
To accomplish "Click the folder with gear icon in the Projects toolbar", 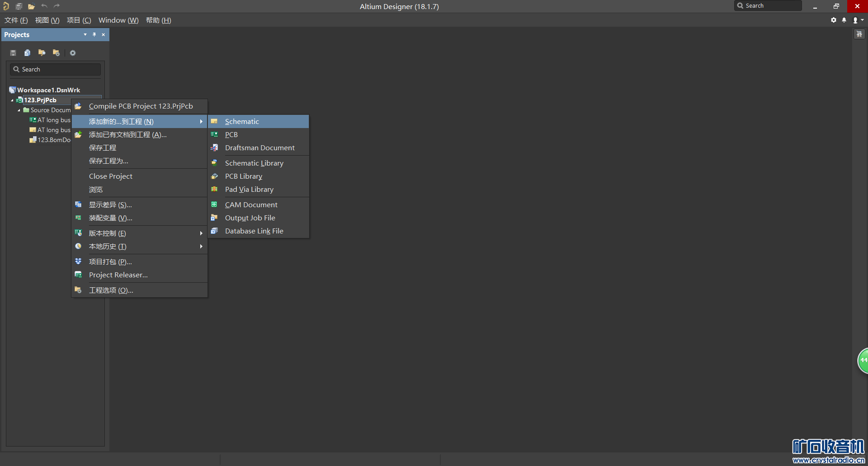I will [56, 53].
